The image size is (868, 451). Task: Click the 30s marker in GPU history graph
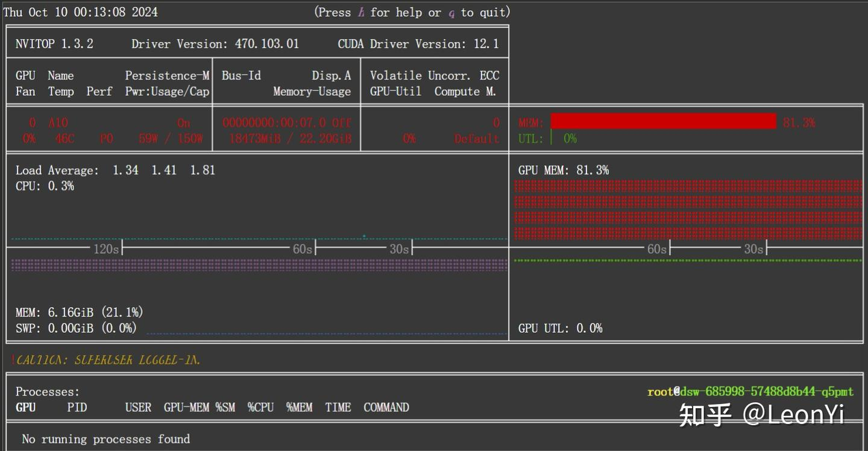pyautogui.click(x=753, y=249)
